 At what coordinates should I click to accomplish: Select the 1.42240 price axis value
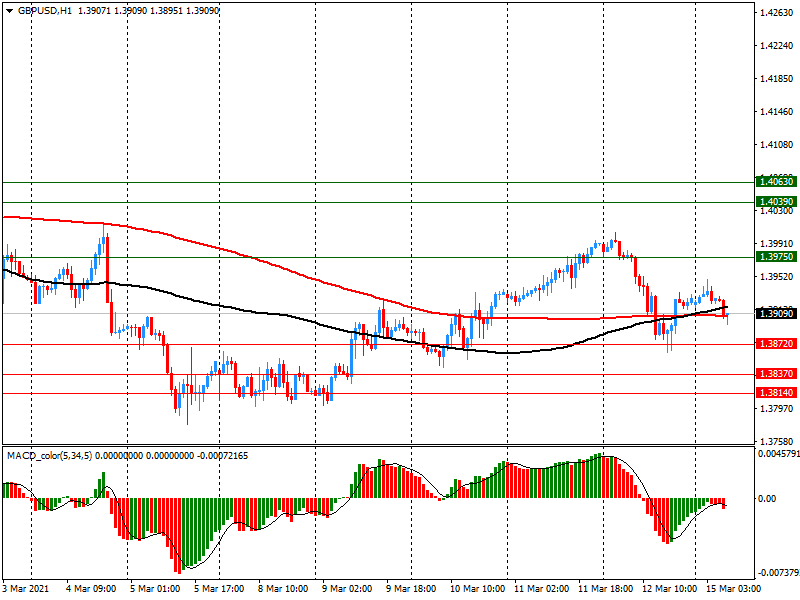777,46
